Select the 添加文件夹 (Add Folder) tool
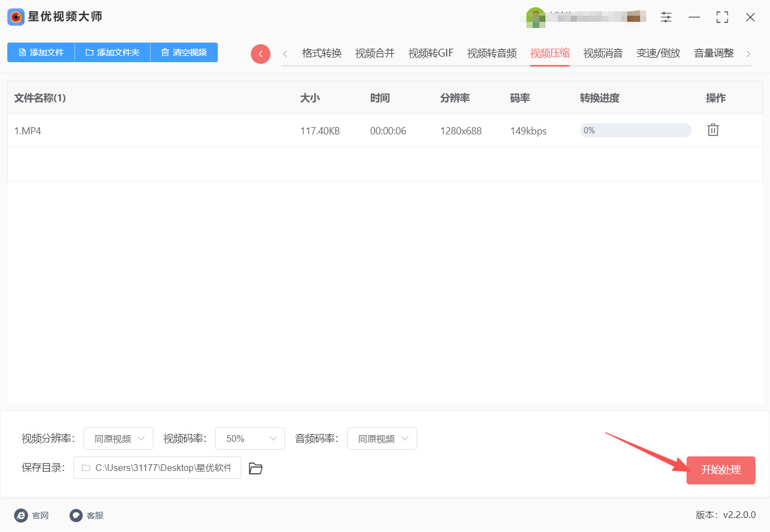Viewport: 770px width, 532px height. coord(112,52)
